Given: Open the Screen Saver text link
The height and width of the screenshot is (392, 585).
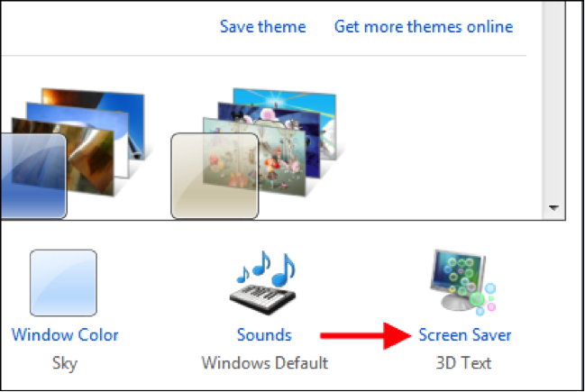Looking at the screenshot, I should click(x=464, y=335).
